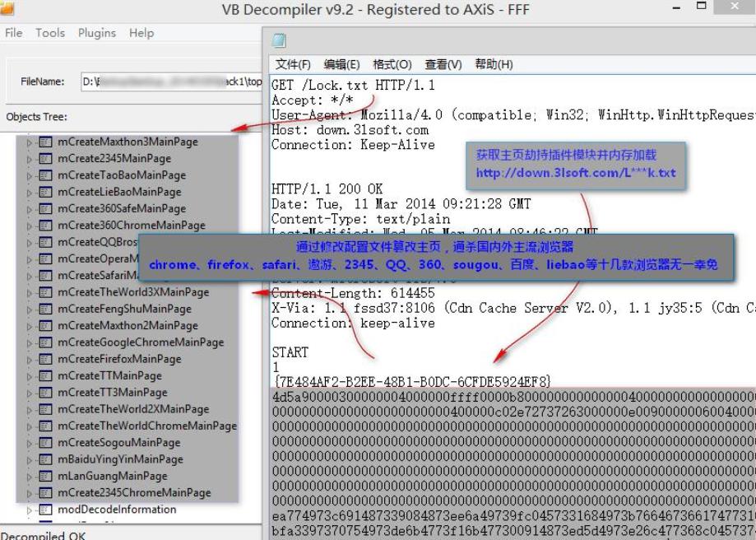756x540 pixels.
Task: Click the module icon of mLanGuangMainPage
Action: (45, 476)
